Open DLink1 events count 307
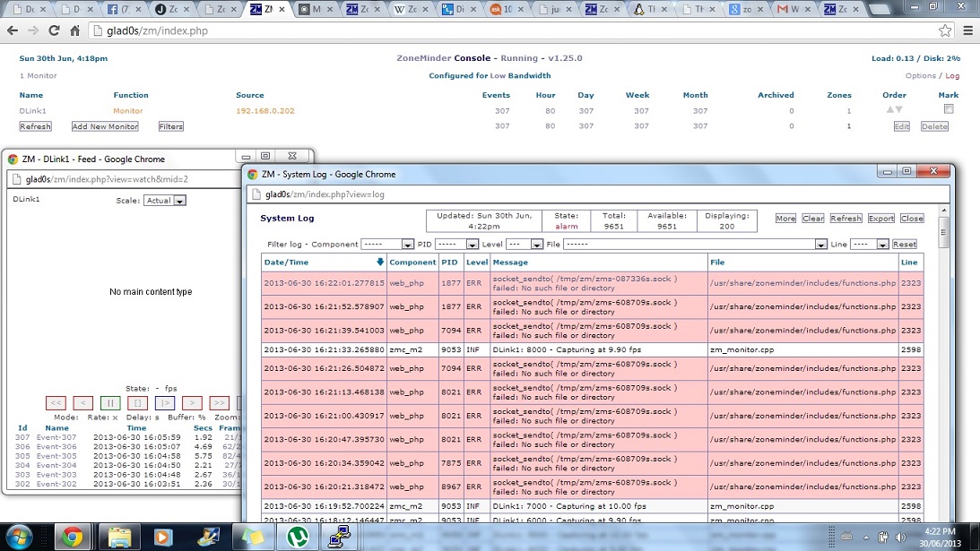 pos(502,110)
